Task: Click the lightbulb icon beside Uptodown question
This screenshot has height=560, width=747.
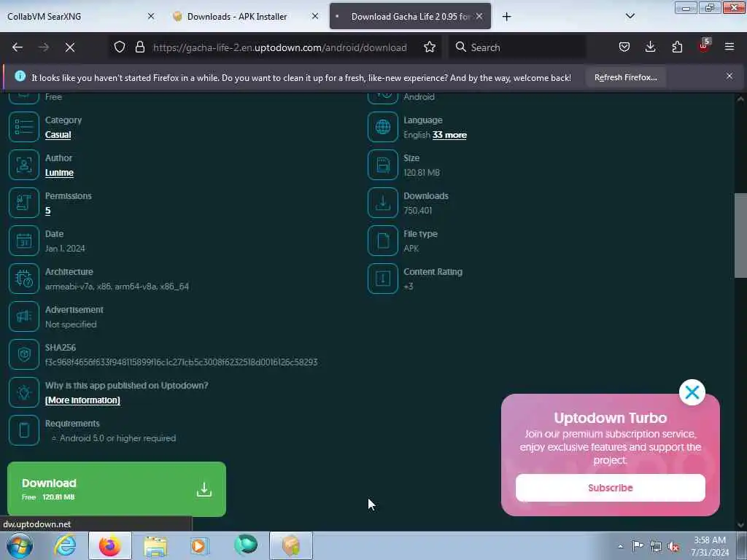Action: (x=24, y=392)
